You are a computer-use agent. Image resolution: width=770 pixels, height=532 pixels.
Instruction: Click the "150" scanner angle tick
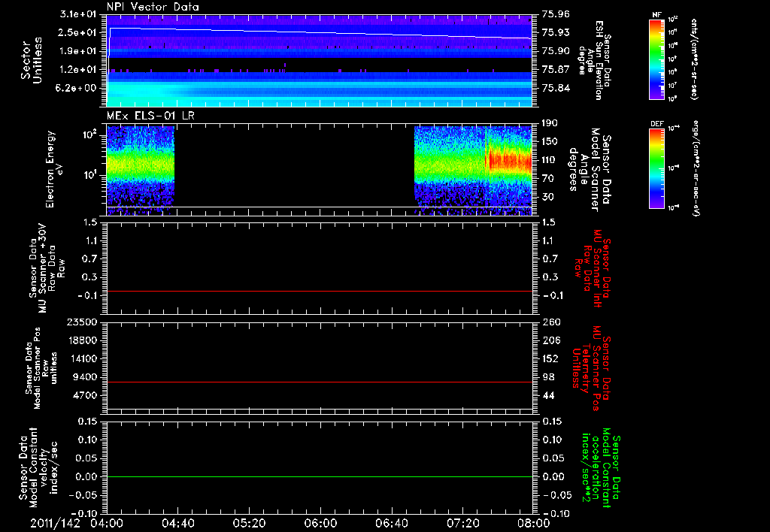pos(550,141)
